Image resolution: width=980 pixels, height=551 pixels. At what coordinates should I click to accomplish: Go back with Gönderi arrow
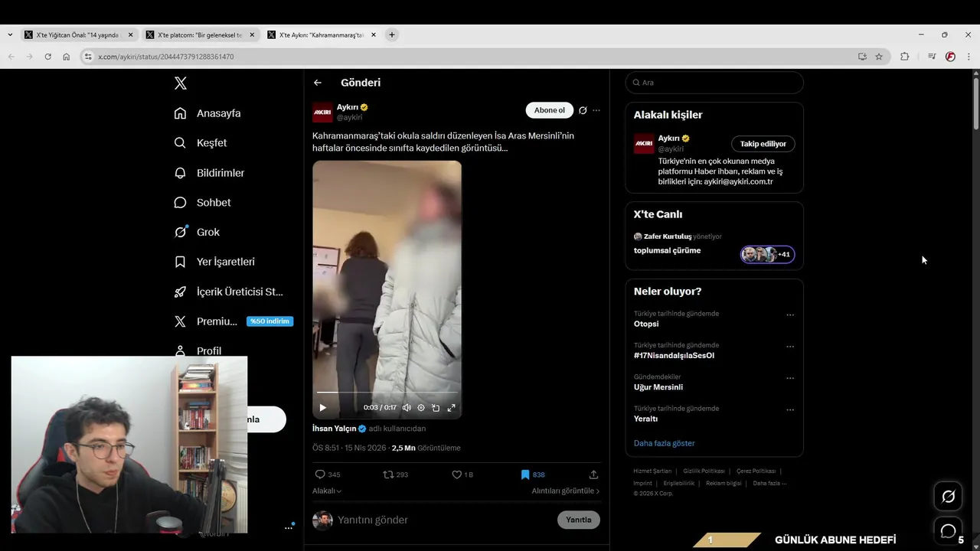(318, 83)
